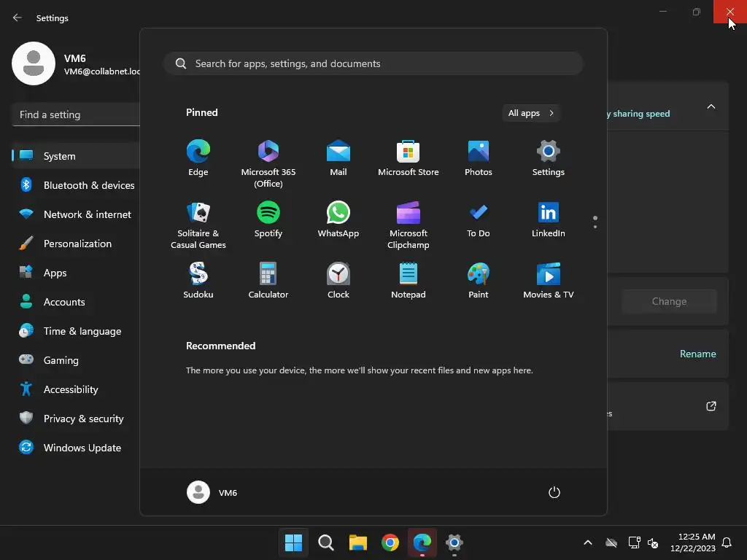
Task: Open VM6 profile picture in Settings
Action: 34,63
